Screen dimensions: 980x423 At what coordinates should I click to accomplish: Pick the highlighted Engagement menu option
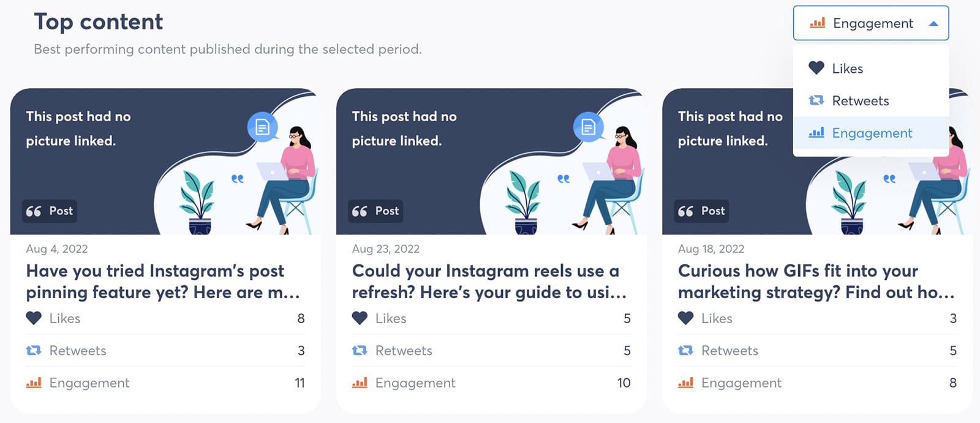[870, 133]
